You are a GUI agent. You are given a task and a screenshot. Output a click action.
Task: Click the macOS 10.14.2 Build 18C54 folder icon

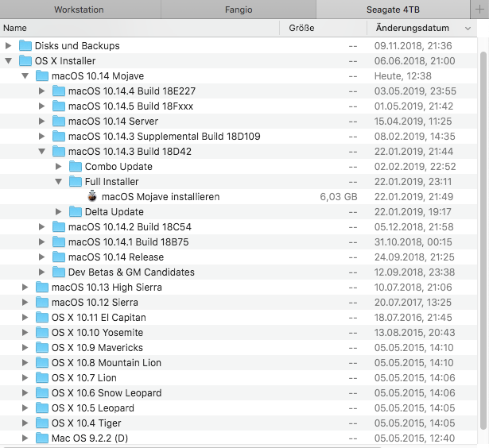point(59,227)
